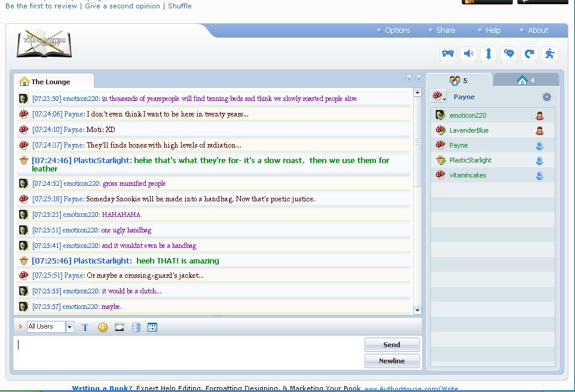Click the 'heeh THAT! is amazing' message

click(x=178, y=261)
